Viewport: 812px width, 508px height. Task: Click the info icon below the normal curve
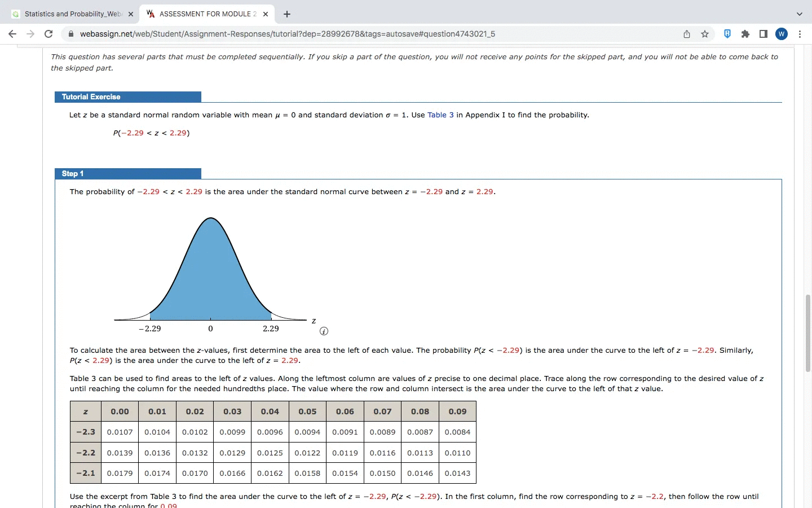click(x=324, y=331)
